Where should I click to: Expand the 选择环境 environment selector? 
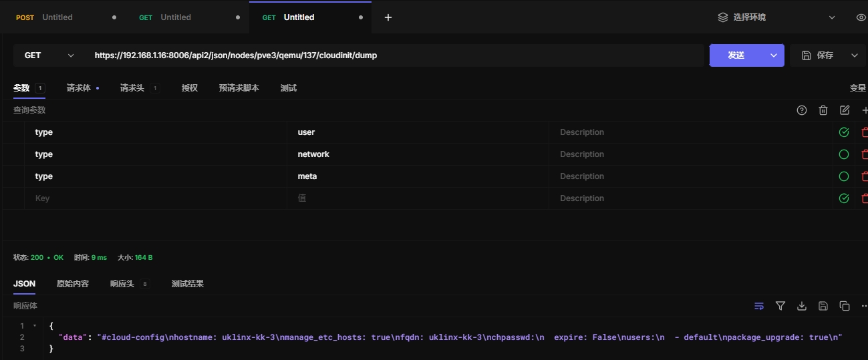[776, 17]
